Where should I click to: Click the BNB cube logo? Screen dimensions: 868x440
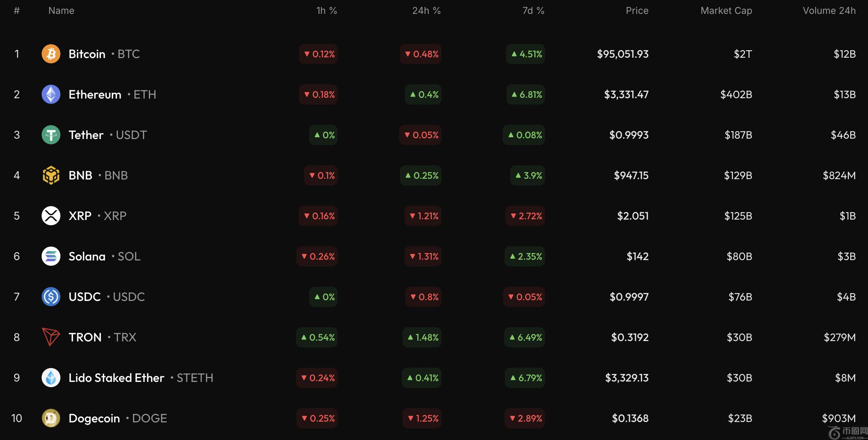tap(51, 175)
